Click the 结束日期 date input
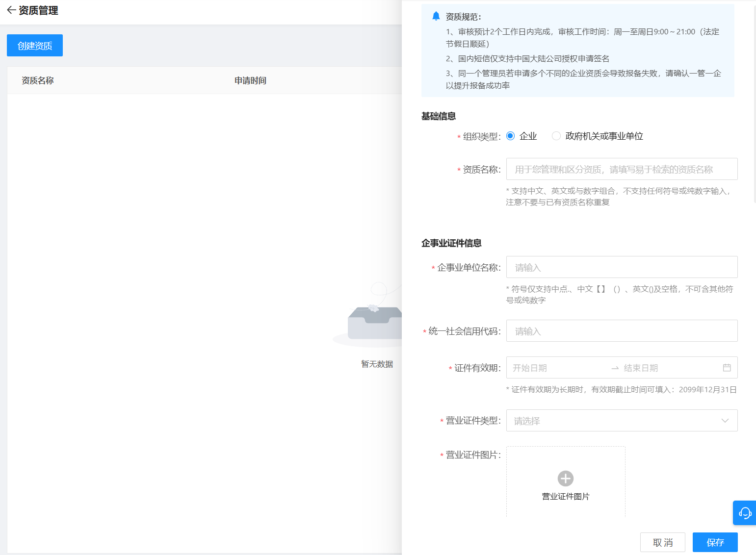The height and width of the screenshot is (555, 756). [x=670, y=368]
